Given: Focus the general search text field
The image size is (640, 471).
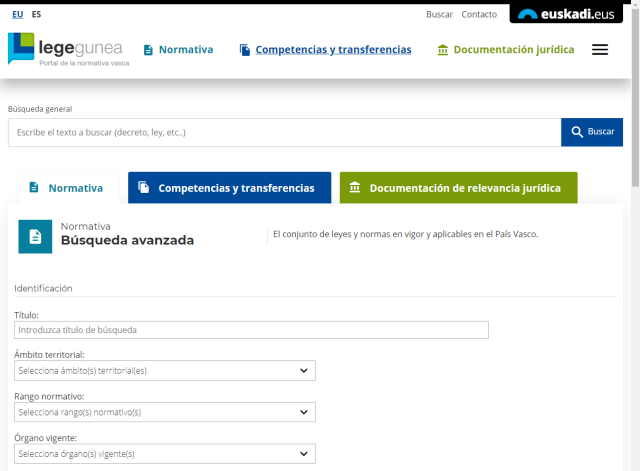Looking at the screenshot, I should click(284, 132).
